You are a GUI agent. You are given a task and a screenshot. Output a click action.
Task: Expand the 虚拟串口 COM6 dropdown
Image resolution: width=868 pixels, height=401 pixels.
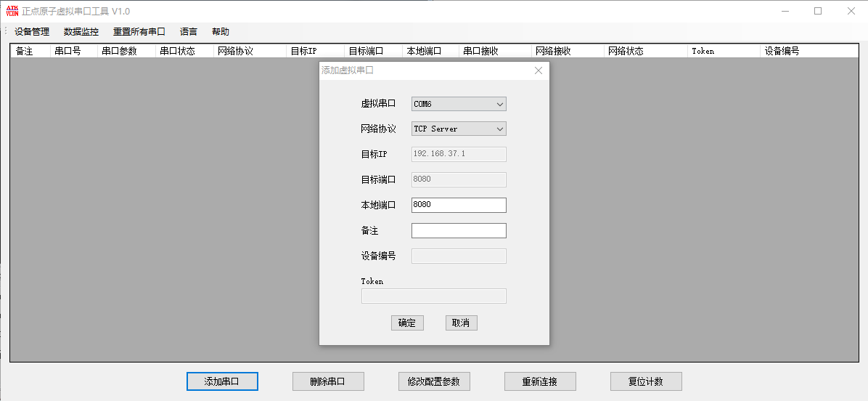click(x=459, y=104)
